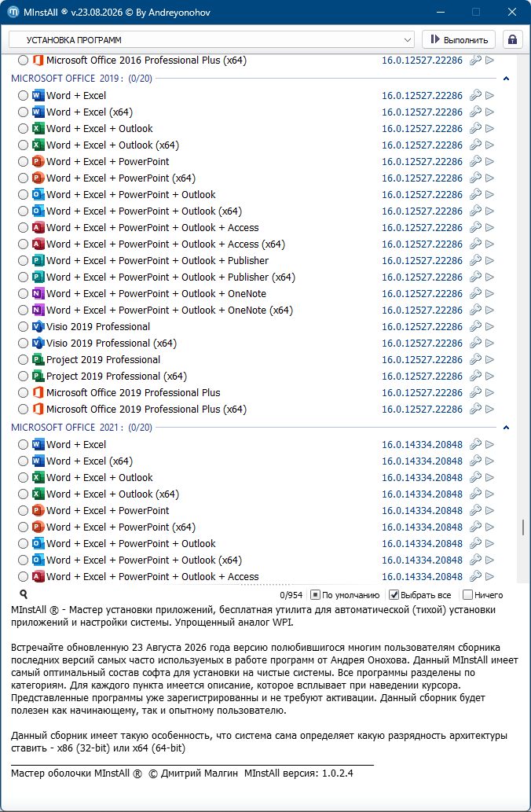
Task: Select radio for Office 2019 Publisher bundle
Action: [23, 261]
